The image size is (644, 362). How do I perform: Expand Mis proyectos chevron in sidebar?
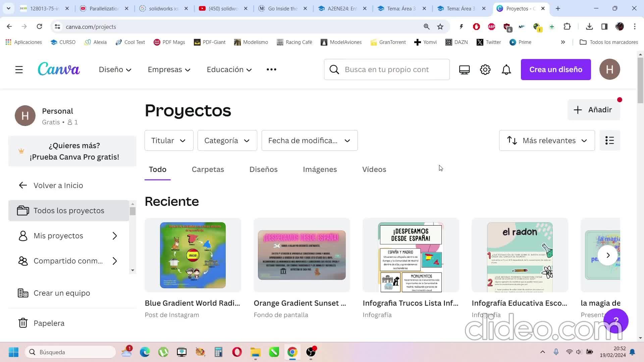tap(115, 236)
